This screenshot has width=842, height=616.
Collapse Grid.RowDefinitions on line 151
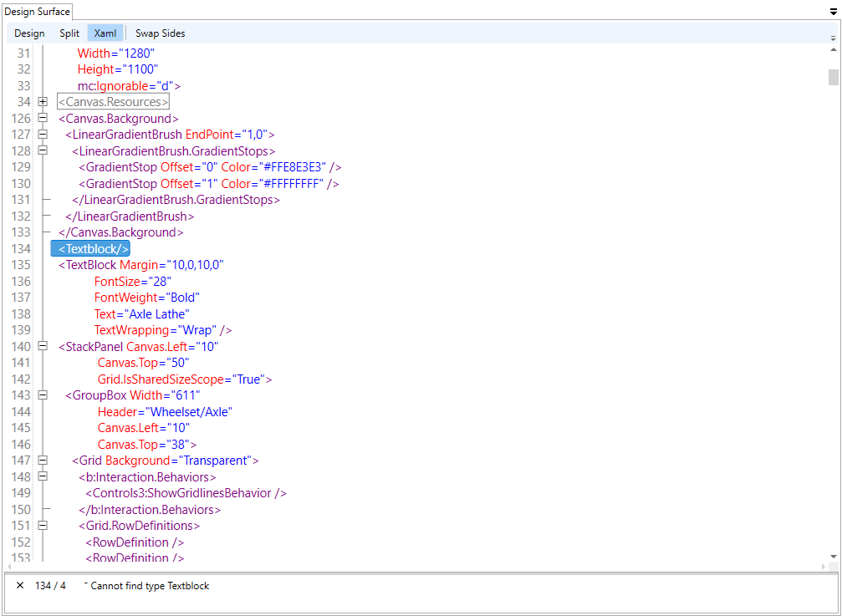[x=43, y=525]
